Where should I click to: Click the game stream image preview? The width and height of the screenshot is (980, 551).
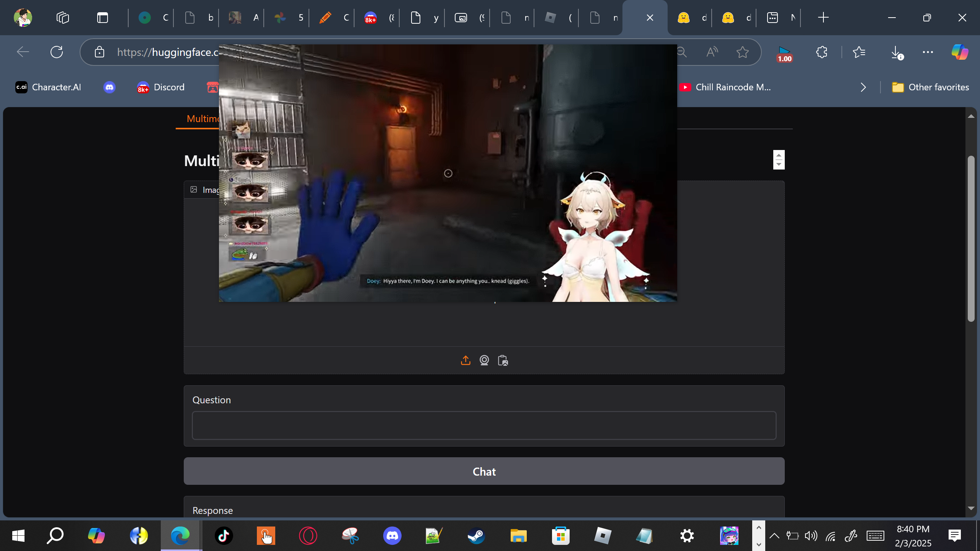448,173
